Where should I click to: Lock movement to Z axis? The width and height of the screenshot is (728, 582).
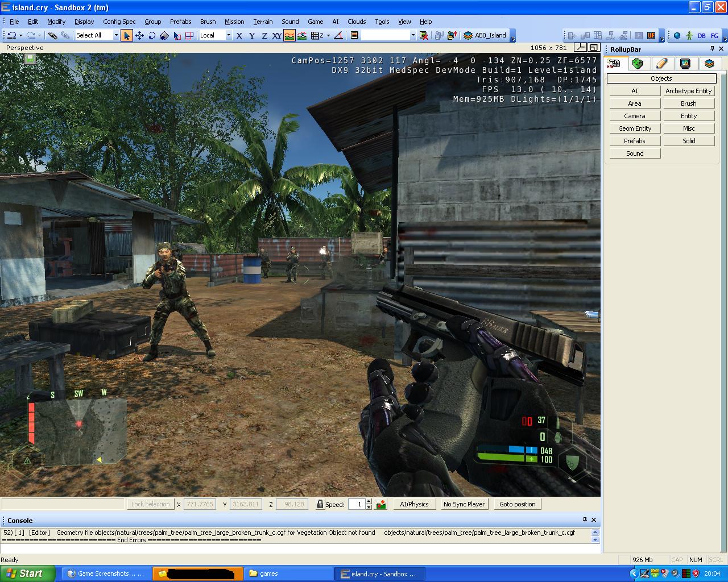264,35
